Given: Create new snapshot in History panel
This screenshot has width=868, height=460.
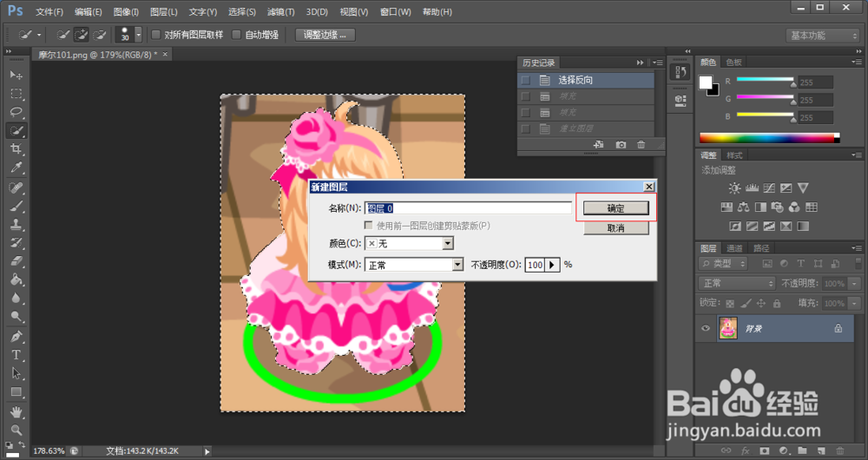Looking at the screenshot, I should (621, 144).
